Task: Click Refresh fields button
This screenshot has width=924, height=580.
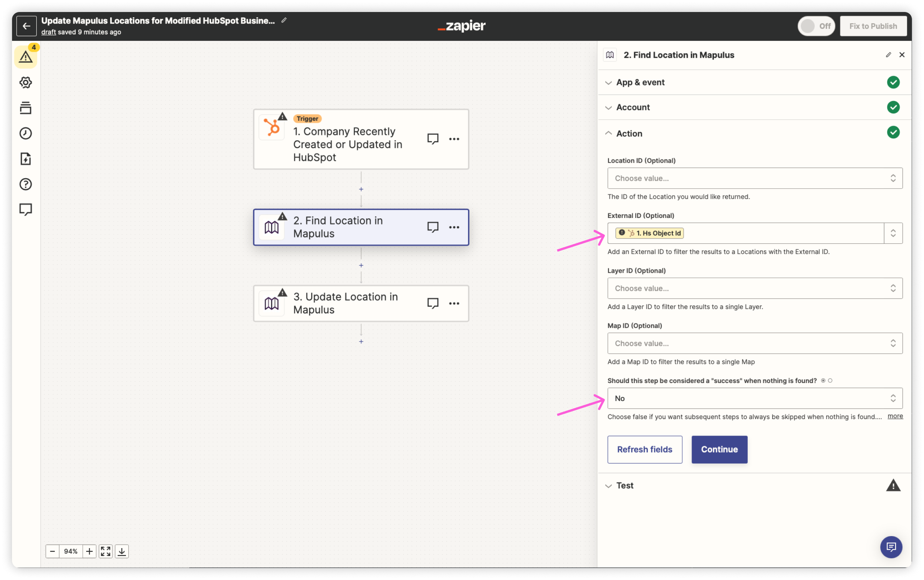Action: (645, 449)
